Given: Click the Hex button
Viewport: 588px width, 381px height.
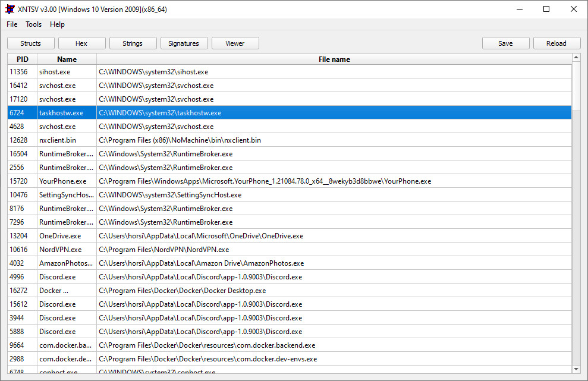Looking at the screenshot, I should 82,43.
